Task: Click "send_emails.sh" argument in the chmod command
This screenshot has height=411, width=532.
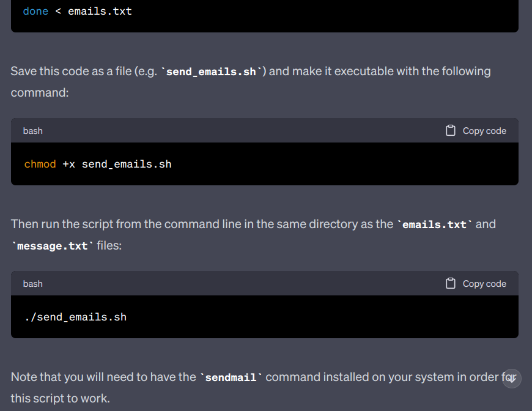Action: click(x=127, y=164)
